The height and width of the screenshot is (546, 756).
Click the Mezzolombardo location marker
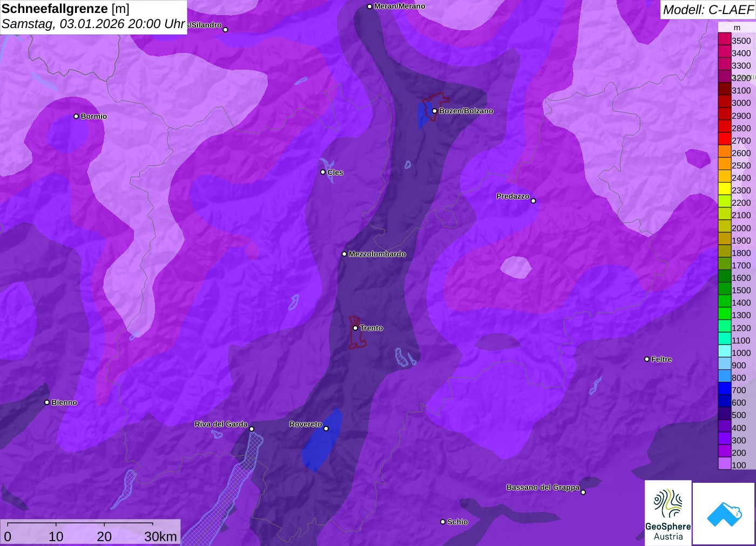(345, 254)
